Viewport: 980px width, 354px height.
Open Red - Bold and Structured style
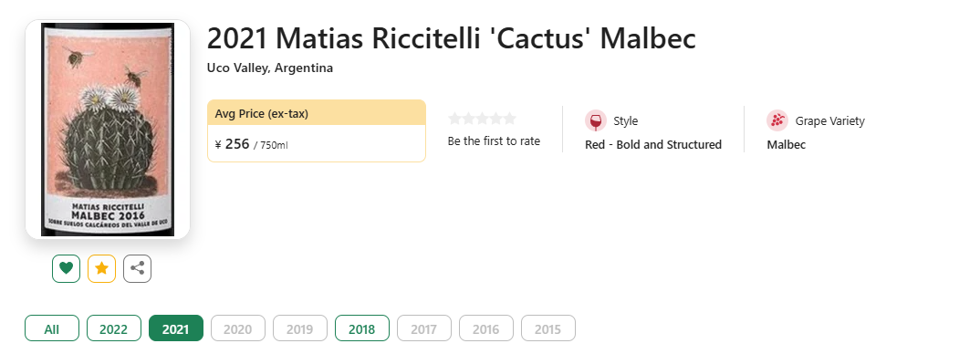coord(653,145)
